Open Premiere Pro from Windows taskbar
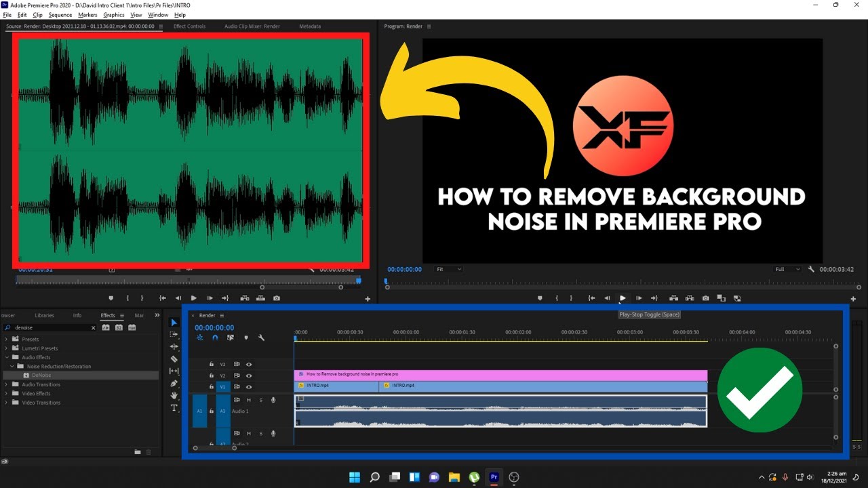This screenshot has width=868, height=488. (x=494, y=477)
